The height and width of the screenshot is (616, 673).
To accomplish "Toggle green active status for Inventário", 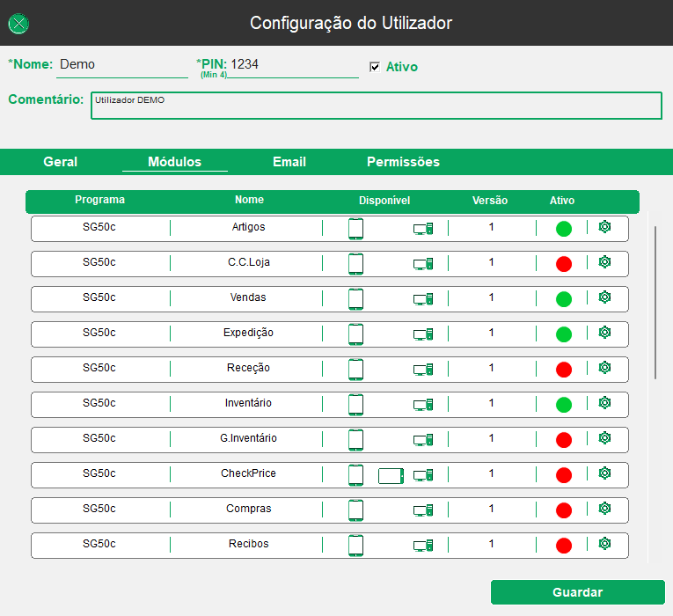I will pyautogui.click(x=564, y=405).
